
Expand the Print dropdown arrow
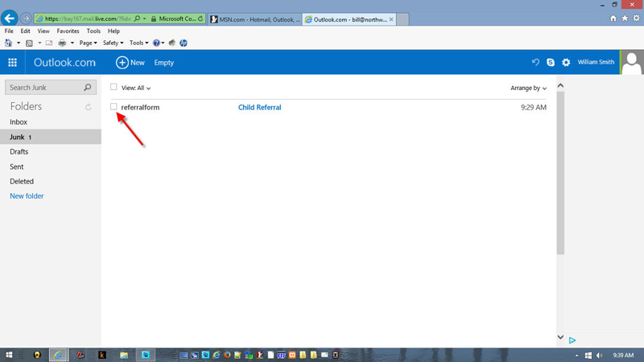pos(72,43)
